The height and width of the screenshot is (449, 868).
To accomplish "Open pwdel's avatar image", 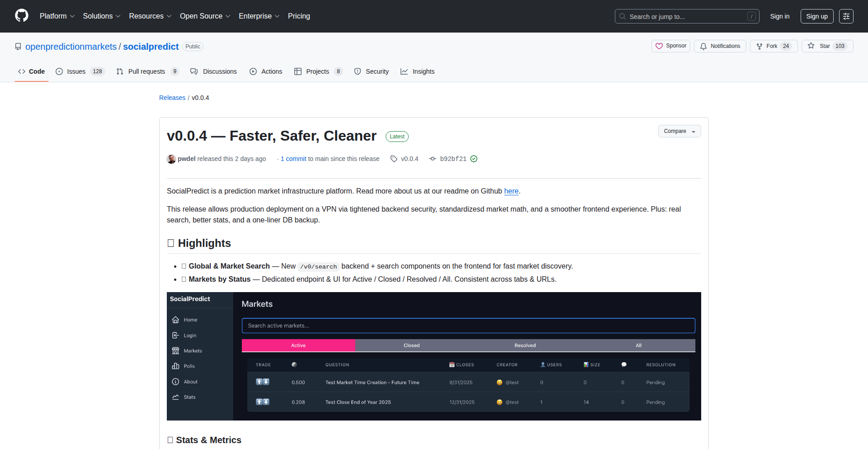I will pos(171,159).
